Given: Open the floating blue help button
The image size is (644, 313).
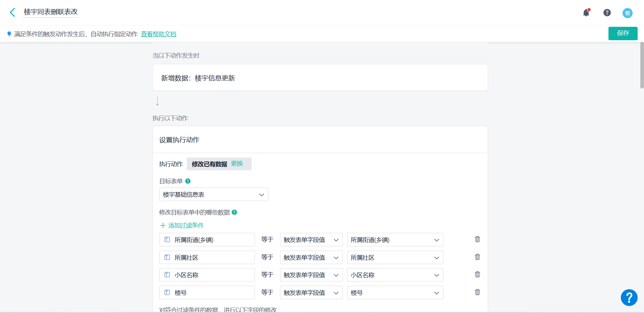Looking at the screenshot, I should pos(629,298).
